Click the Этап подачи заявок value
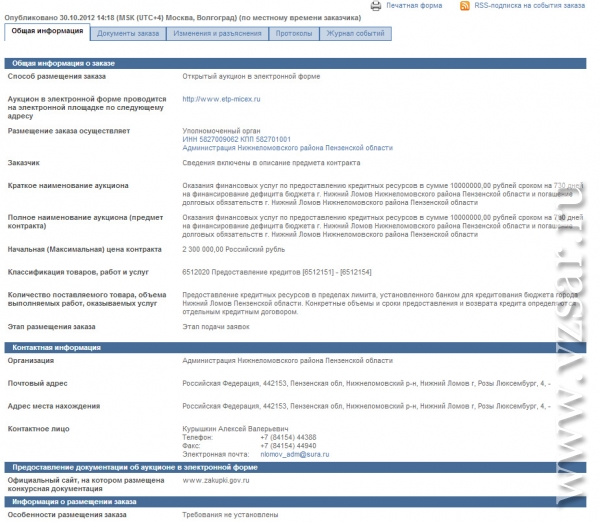Viewport: 600px width, 523px height. pos(216,327)
